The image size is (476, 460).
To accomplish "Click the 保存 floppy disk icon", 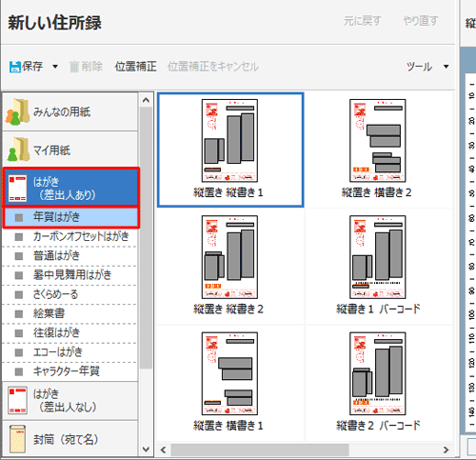I will [15, 67].
